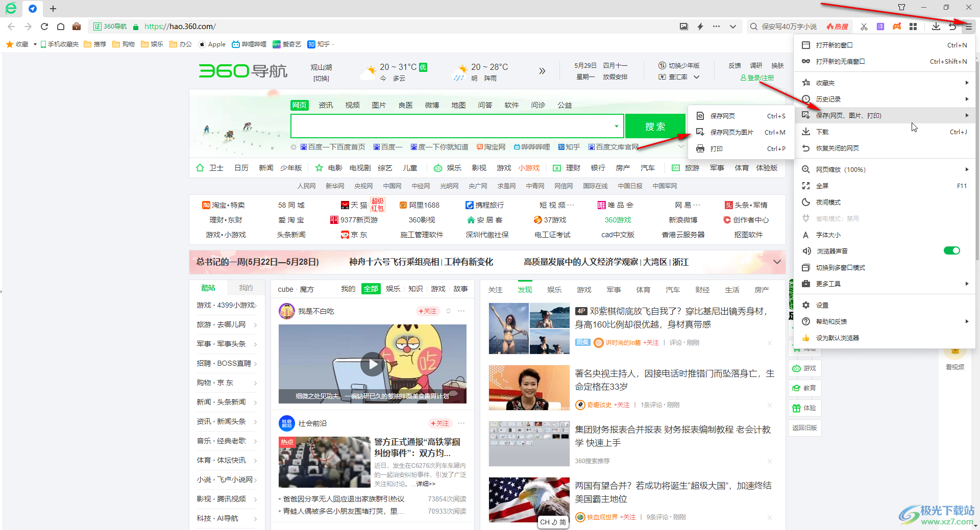This screenshot has height=530, width=980.
Task: Switch to the 视频 search tab
Action: point(352,105)
